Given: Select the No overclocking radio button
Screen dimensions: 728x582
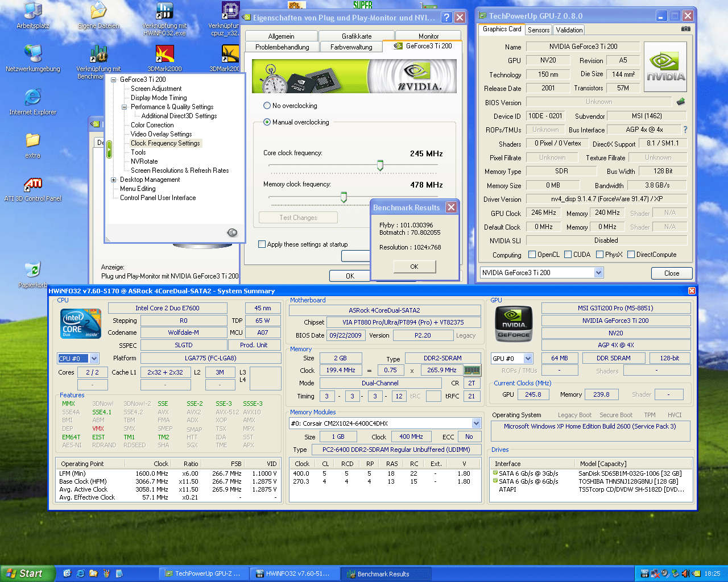Looking at the screenshot, I should [x=267, y=106].
